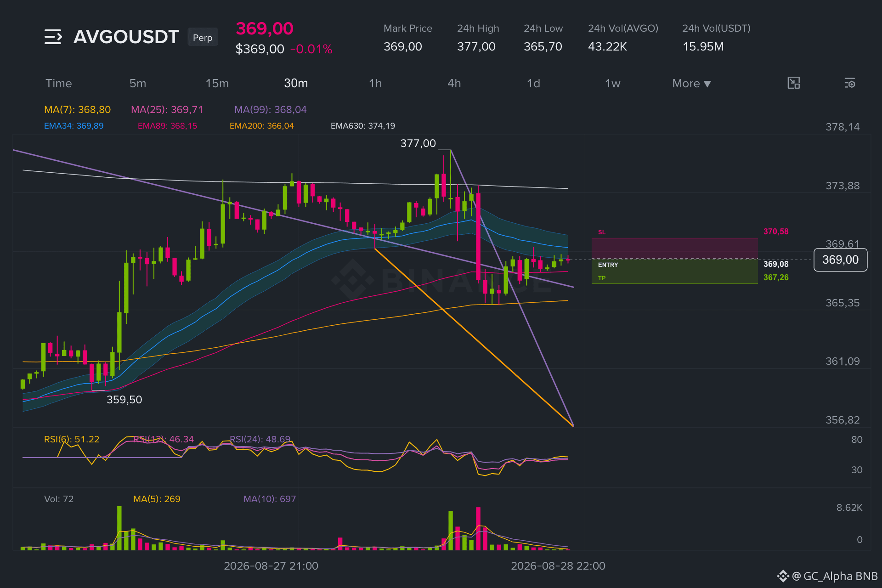Click the SL stop-loss zone label
Screen dimensions: 882x588
coord(602,232)
